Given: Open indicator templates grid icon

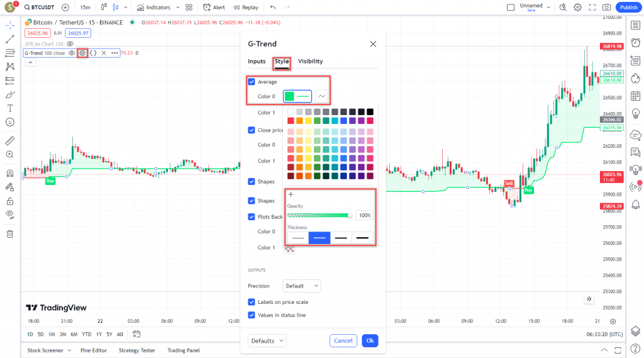Looking at the screenshot, I should point(189,8).
